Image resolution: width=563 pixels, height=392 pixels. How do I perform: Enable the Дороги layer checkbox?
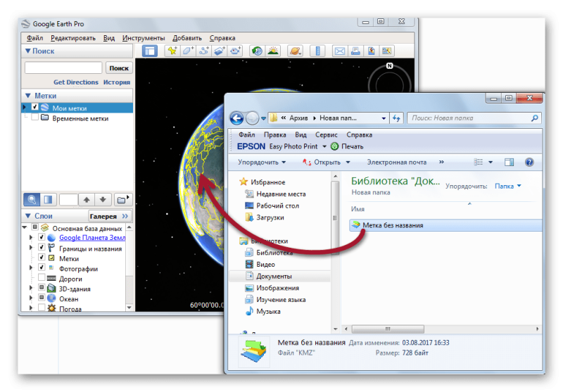(x=42, y=277)
